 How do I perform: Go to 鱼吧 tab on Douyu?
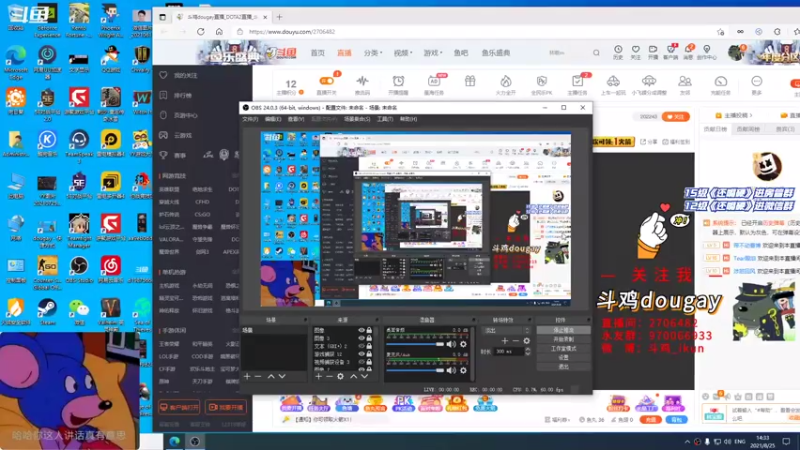coord(461,53)
